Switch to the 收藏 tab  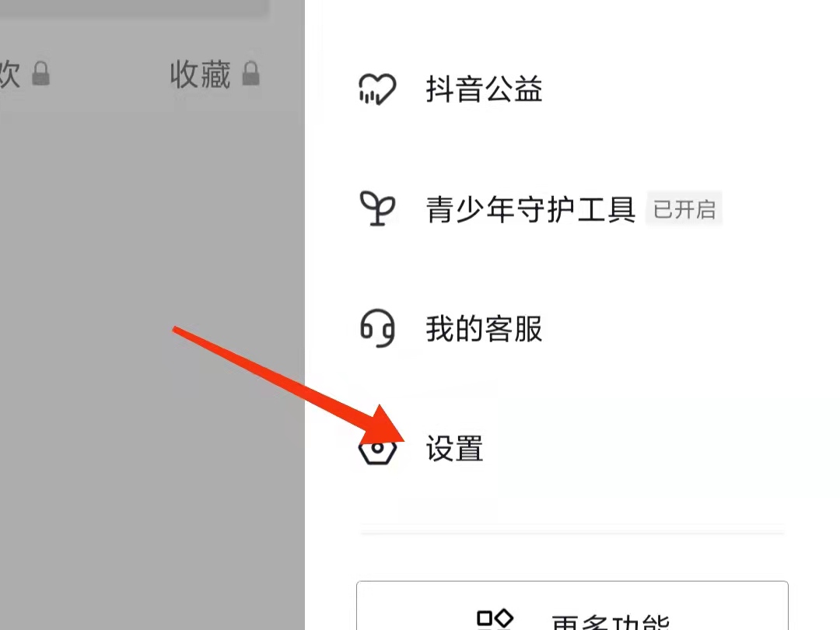coord(200,74)
